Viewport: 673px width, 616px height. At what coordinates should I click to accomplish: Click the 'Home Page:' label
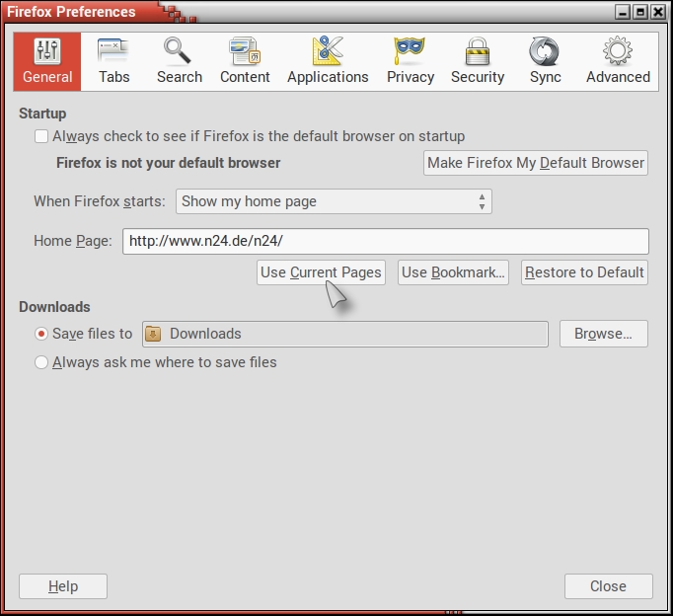coord(73,241)
